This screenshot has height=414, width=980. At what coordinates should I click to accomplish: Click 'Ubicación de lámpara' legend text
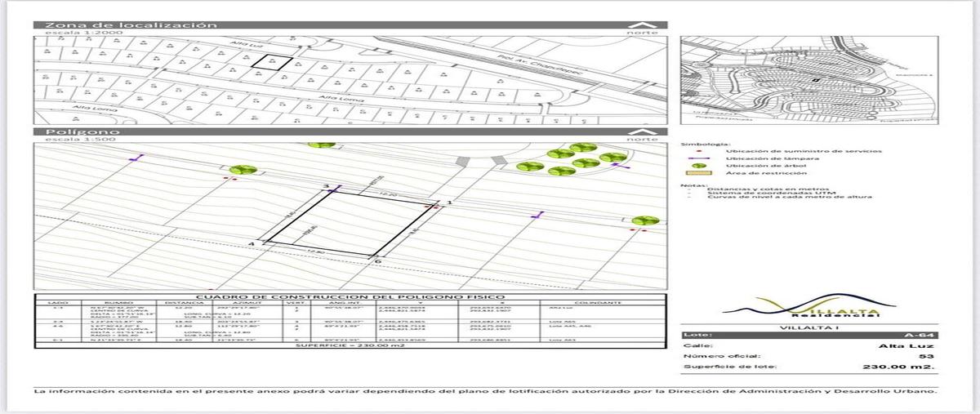click(x=771, y=158)
